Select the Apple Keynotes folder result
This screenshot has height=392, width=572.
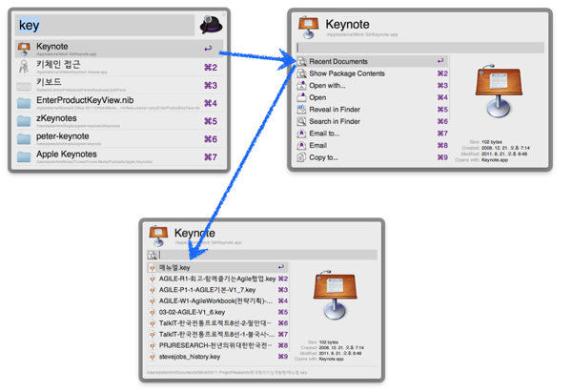[66, 155]
